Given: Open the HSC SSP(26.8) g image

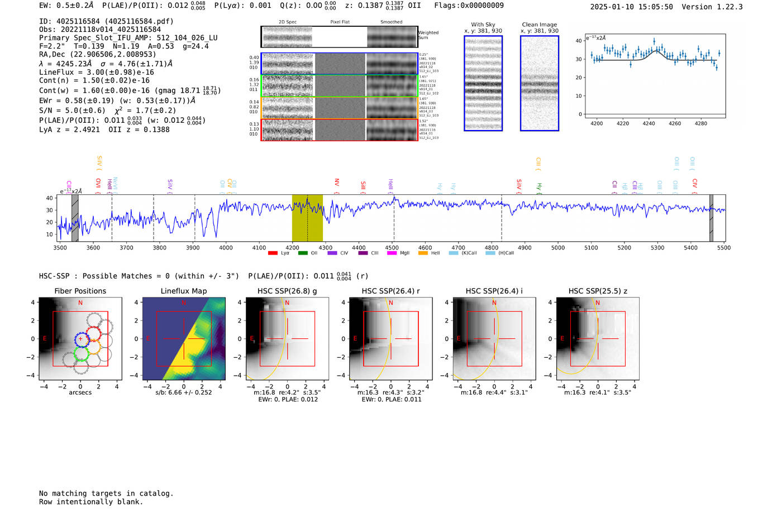Looking at the screenshot, I should pyautogui.click(x=287, y=339).
